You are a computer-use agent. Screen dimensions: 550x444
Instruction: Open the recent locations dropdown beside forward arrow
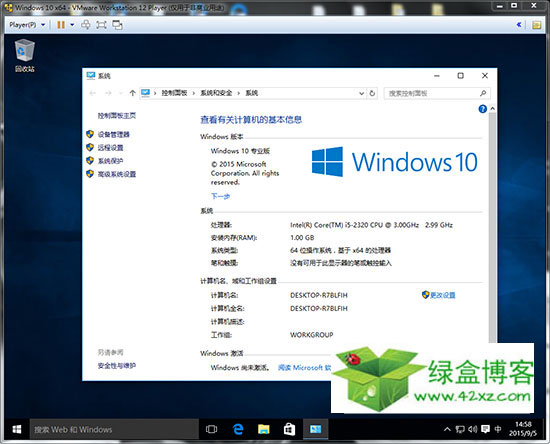pyautogui.click(x=120, y=93)
